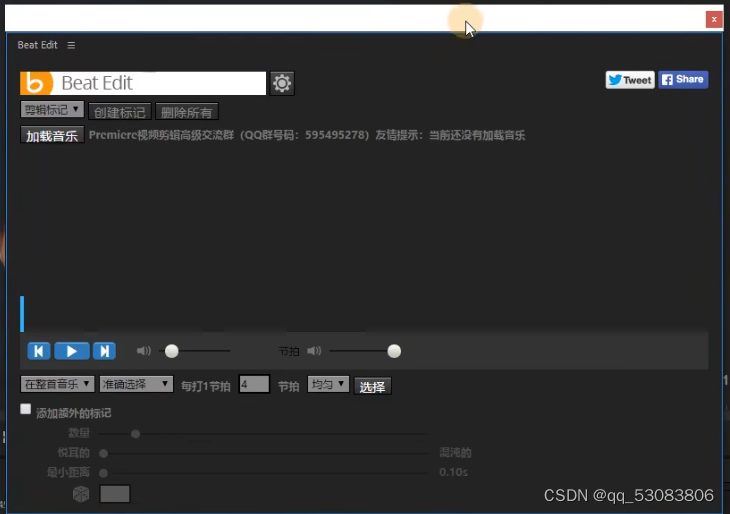The width and height of the screenshot is (730, 514).
Task: Jump to next beat with skip-forward button
Action: [x=104, y=351]
